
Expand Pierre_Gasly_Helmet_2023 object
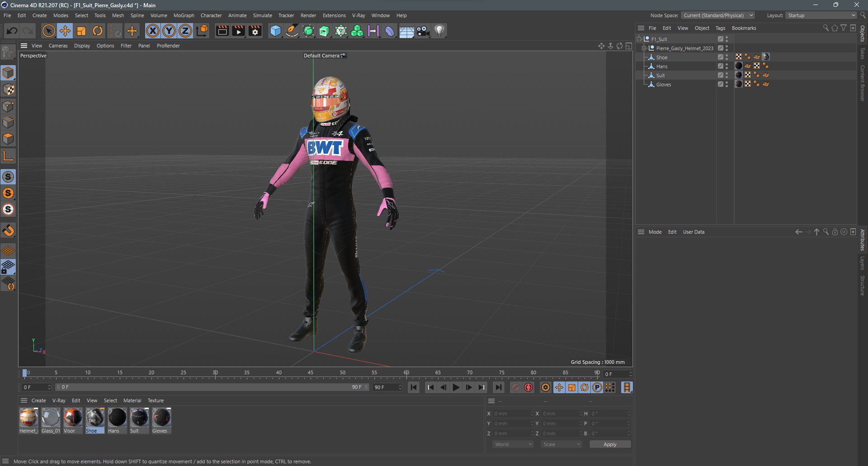click(644, 48)
